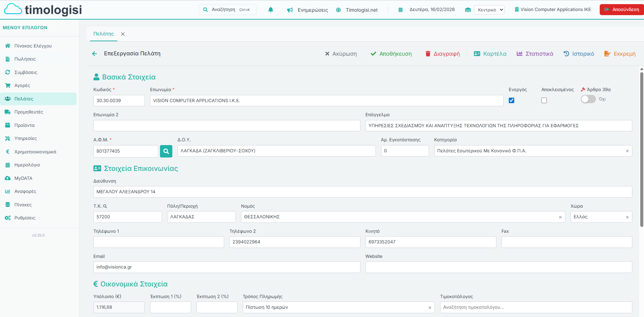The height and width of the screenshot is (317, 644).
Task: Check the Αποκλεισμένος checkbox
Action: [x=544, y=100]
